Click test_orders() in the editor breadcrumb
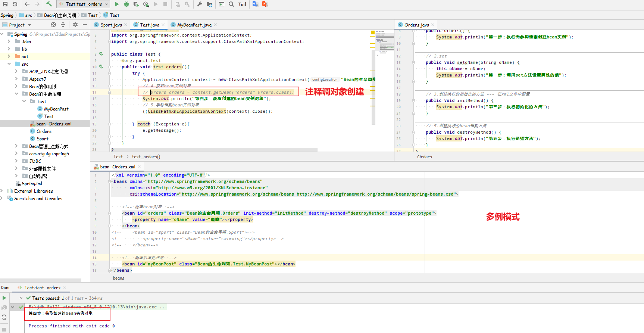The image size is (644, 333). (146, 157)
